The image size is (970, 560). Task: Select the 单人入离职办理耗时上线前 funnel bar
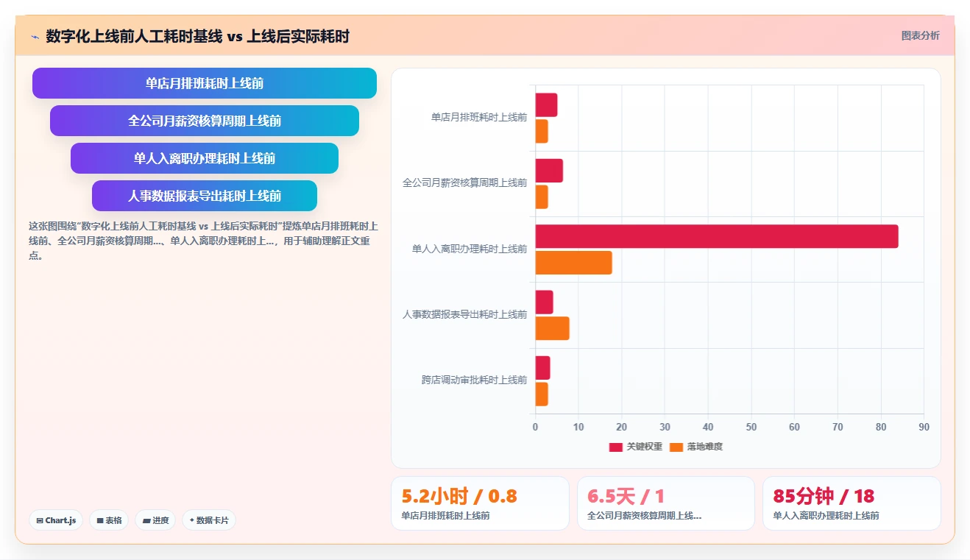pos(205,158)
